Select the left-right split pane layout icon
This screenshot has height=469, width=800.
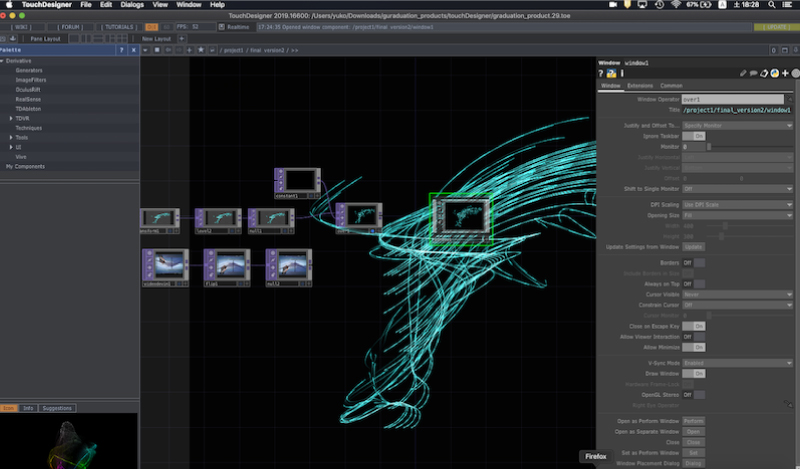pos(86,38)
